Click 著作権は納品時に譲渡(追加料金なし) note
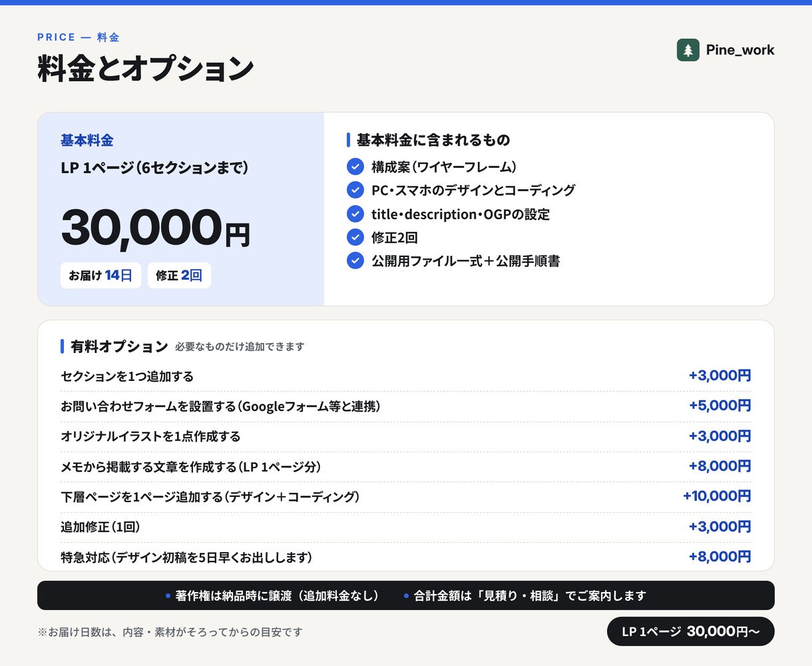812x666 pixels. tap(277, 595)
